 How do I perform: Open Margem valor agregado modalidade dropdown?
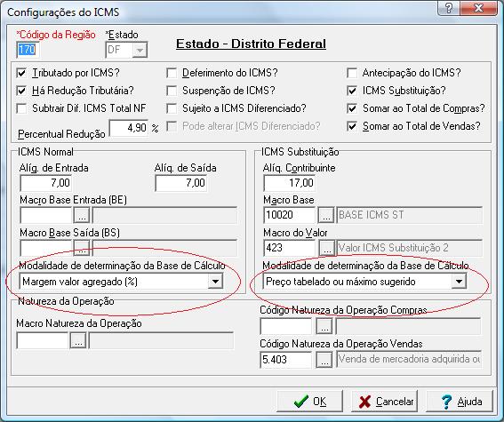(x=215, y=282)
